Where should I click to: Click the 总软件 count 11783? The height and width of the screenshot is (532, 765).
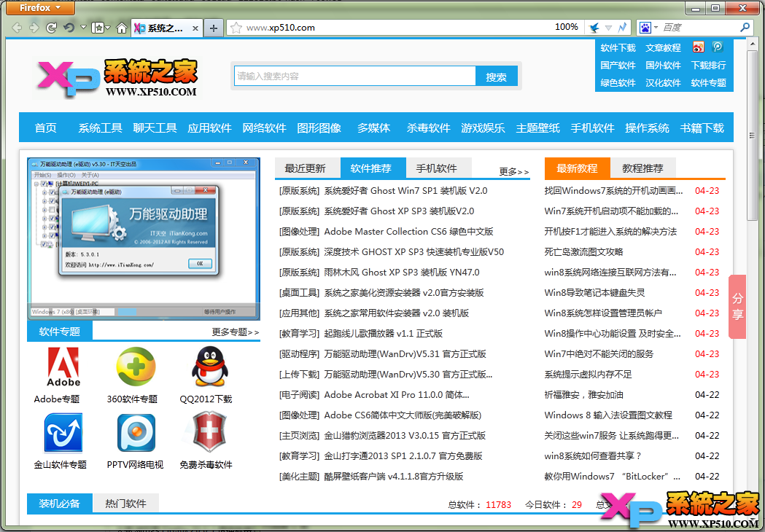pyautogui.click(x=499, y=505)
